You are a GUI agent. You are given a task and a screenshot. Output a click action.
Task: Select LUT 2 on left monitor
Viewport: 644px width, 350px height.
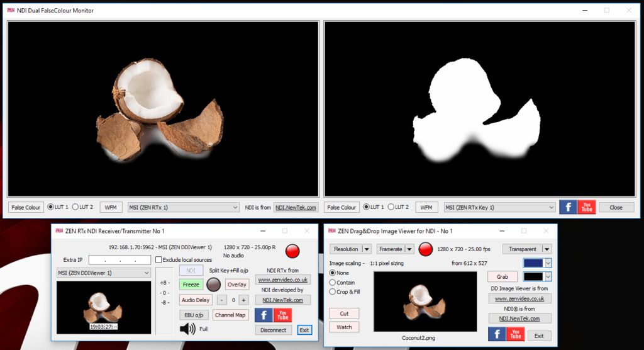point(75,207)
